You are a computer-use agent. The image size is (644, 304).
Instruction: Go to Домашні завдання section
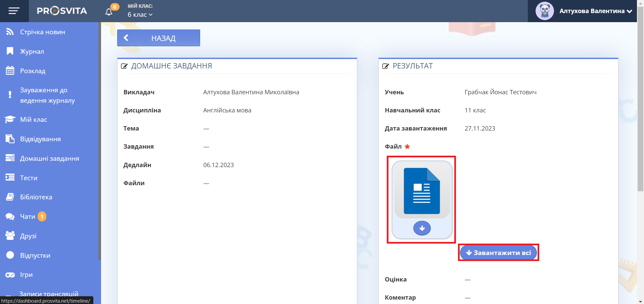point(49,158)
